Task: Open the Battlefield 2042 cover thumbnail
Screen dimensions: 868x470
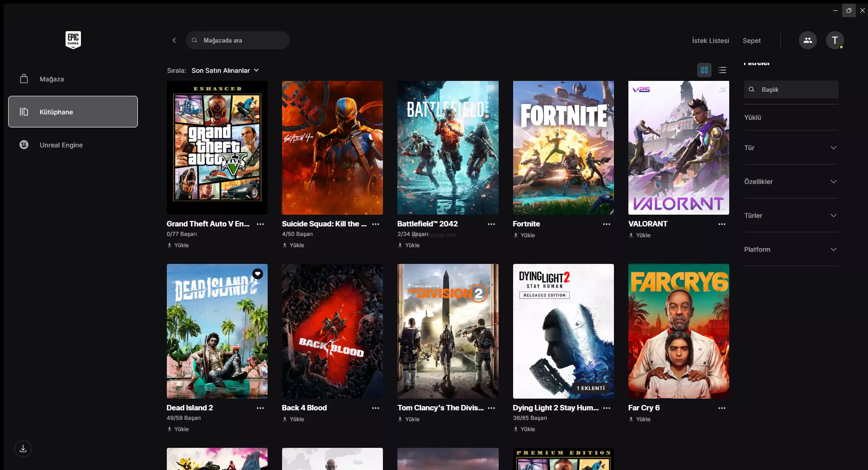Action: [448, 148]
